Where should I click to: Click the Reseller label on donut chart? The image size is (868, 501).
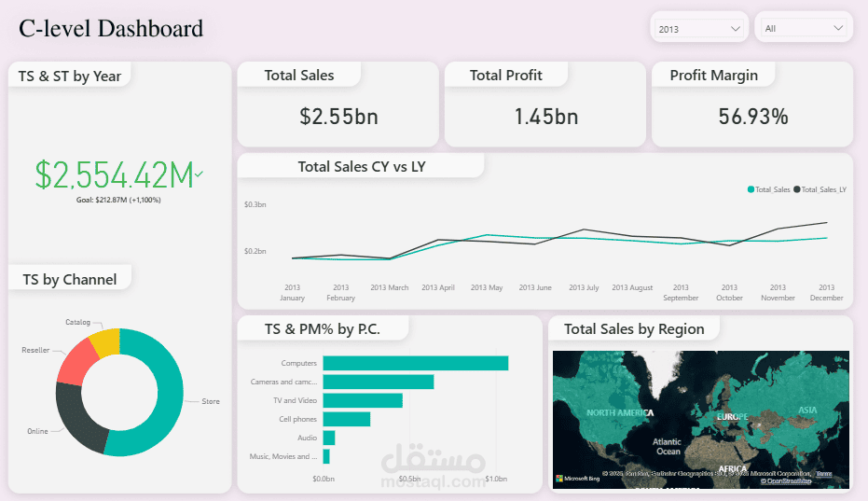click(x=35, y=350)
